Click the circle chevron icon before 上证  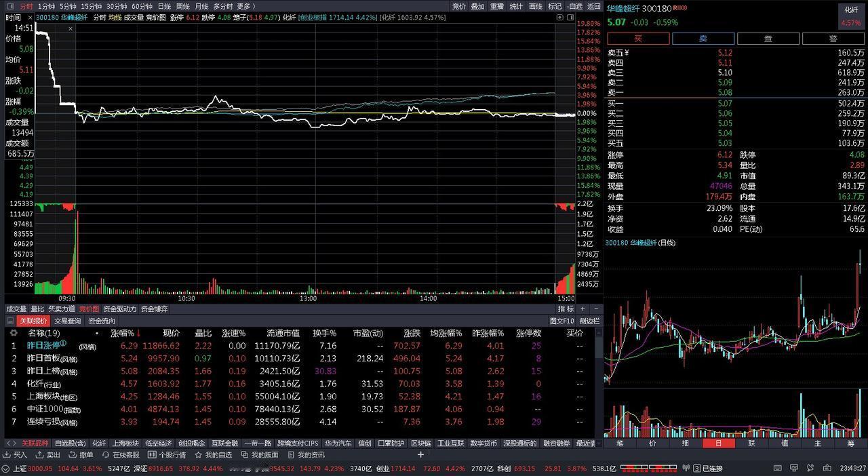point(7,469)
